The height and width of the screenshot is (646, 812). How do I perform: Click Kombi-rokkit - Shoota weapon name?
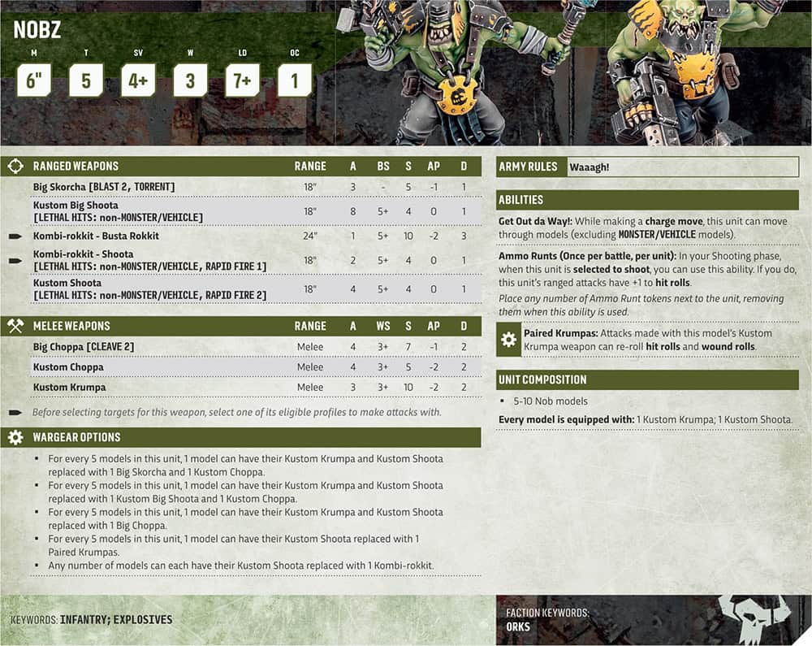point(83,254)
